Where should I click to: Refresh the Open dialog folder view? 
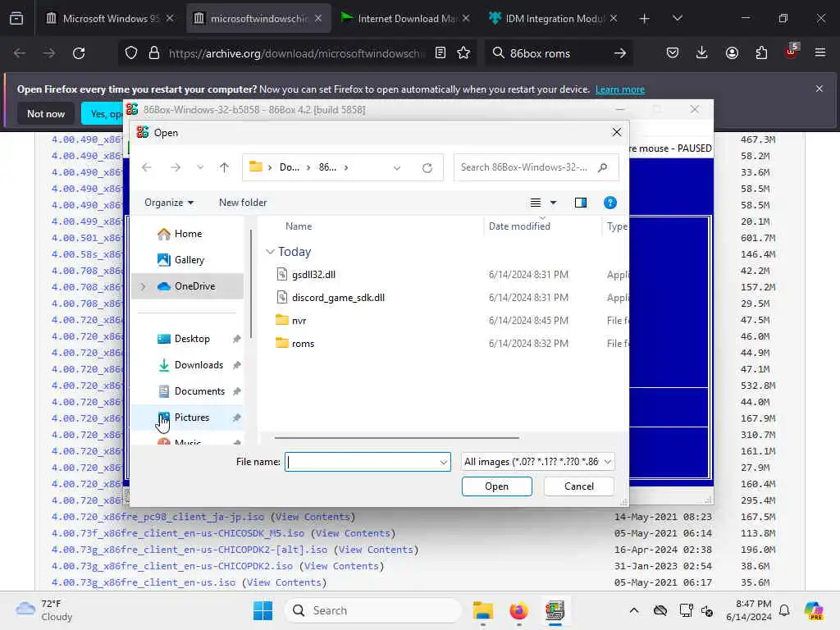(x=427, y=167)
